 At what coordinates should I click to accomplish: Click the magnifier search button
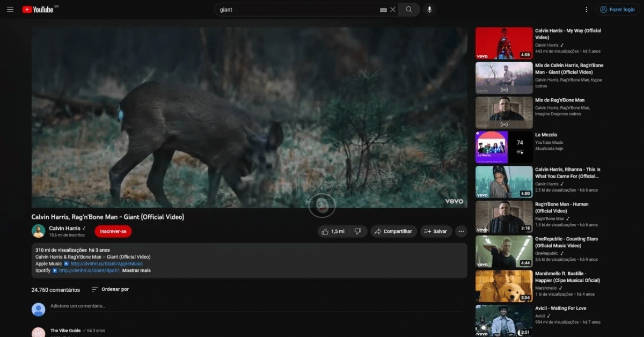[409, 10]
